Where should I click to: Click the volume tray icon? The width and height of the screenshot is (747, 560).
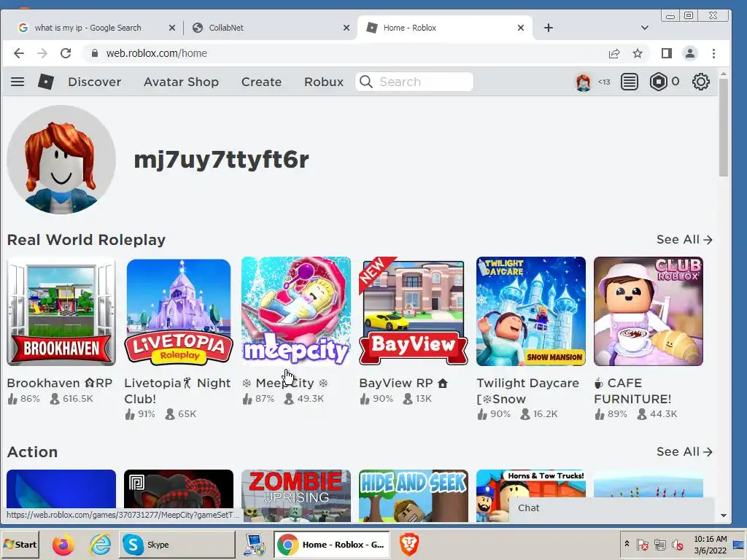point(678,544)
